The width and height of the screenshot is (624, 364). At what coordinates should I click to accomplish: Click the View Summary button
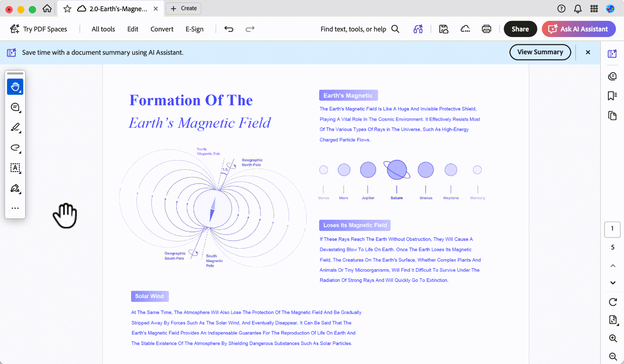click(540, 52)
